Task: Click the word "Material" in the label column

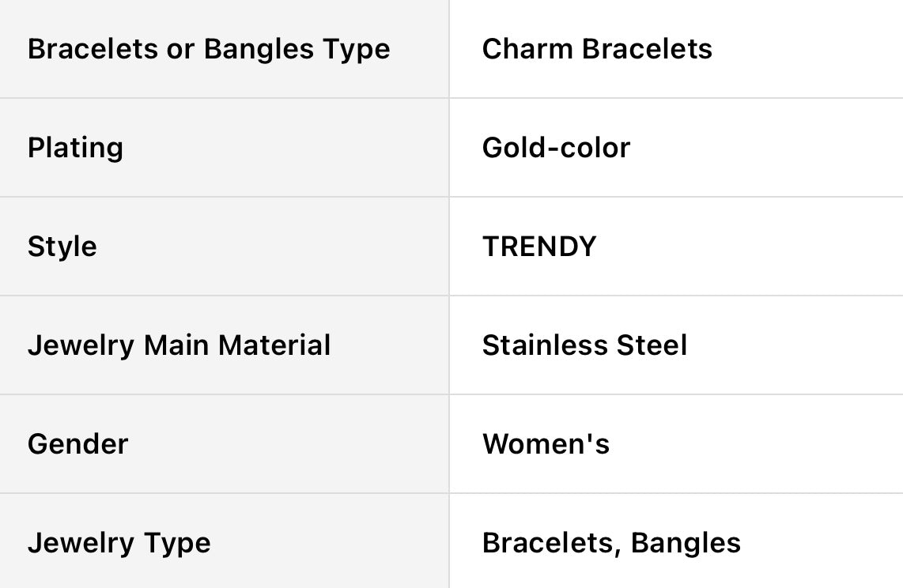Action: 274,345
